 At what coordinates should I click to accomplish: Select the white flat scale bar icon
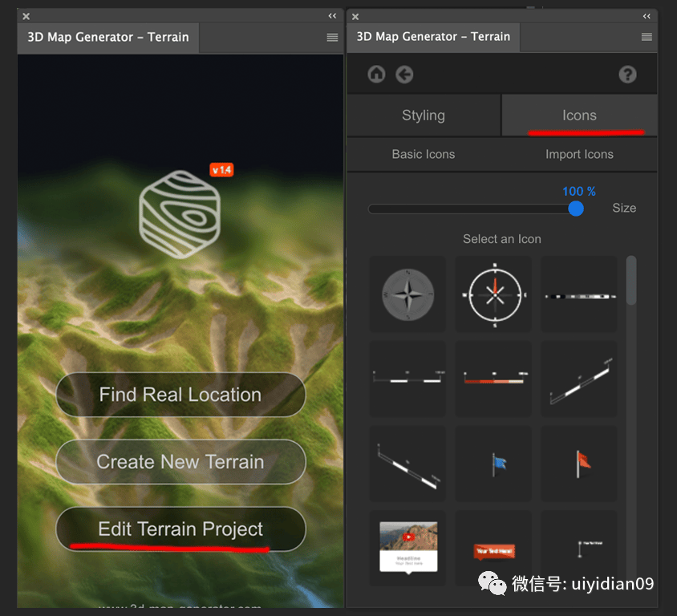click(x=407, y=379)
